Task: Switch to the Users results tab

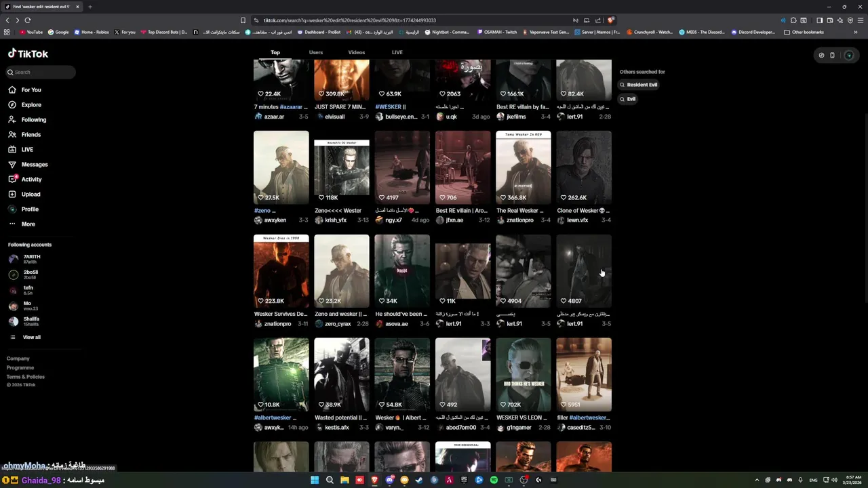Action: click(316, 52)
